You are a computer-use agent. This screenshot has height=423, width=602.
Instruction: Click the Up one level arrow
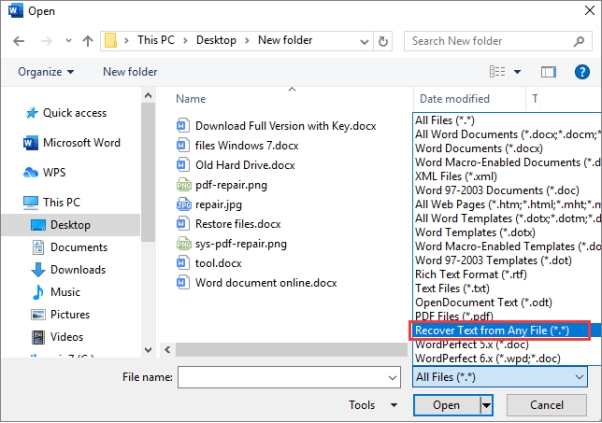pos(88,41)
